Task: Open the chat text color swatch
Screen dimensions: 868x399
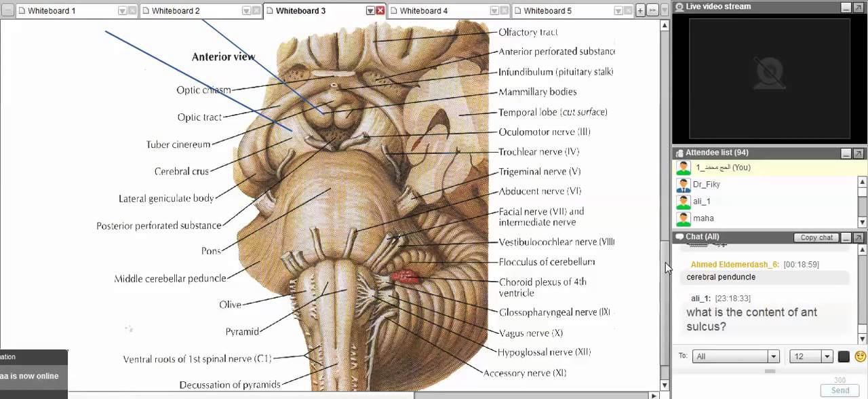Action: pyautogui.click(x=844, y=356)
